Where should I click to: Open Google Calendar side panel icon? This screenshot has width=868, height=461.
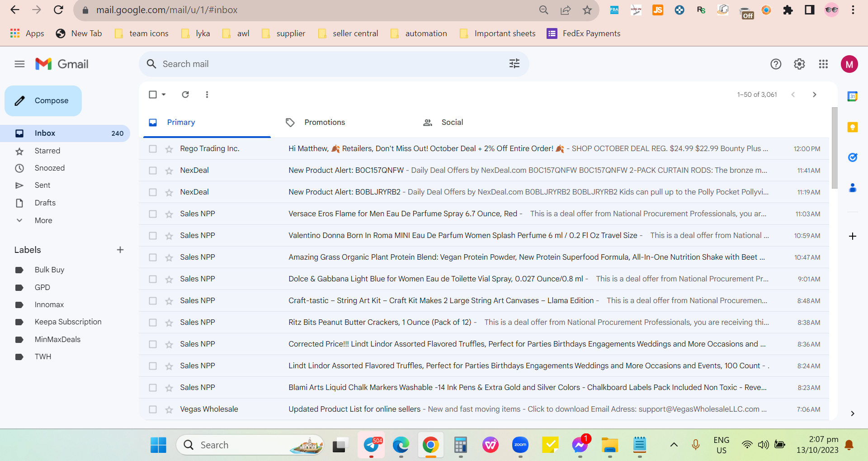tap(853, 96)
